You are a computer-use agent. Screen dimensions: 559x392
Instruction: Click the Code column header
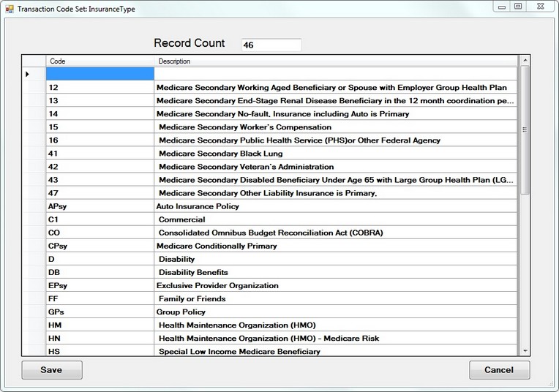click(x=100, y=61)
